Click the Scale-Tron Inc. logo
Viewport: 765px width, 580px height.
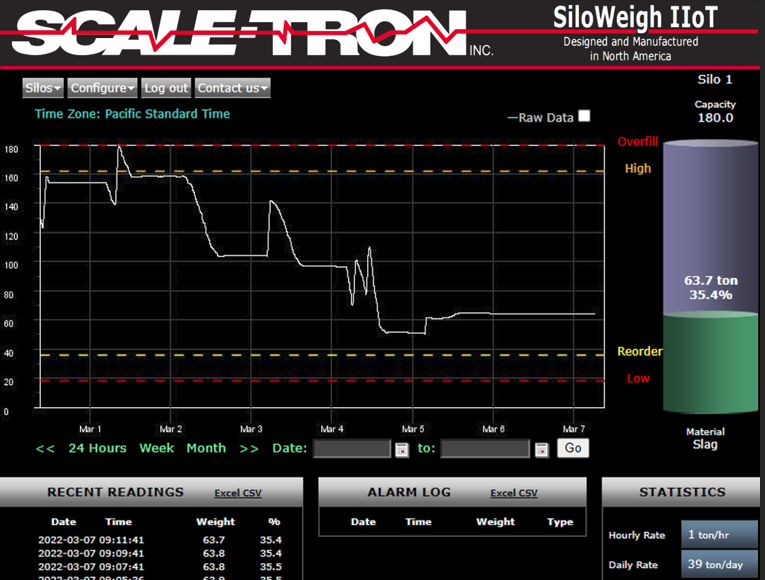[x=252, y=32]
